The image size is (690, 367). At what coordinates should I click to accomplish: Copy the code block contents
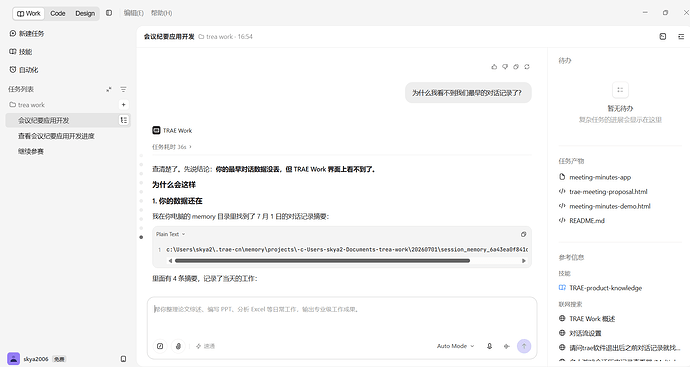(523, 234)
